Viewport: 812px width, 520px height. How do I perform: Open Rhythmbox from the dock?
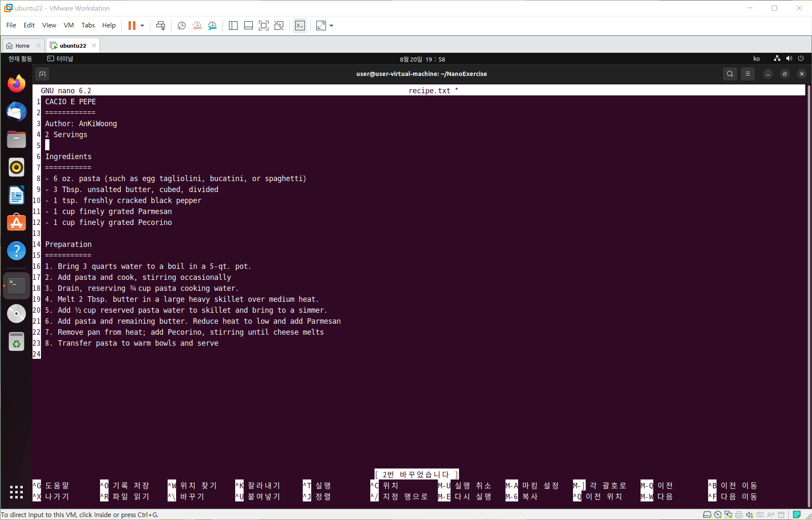16,168
